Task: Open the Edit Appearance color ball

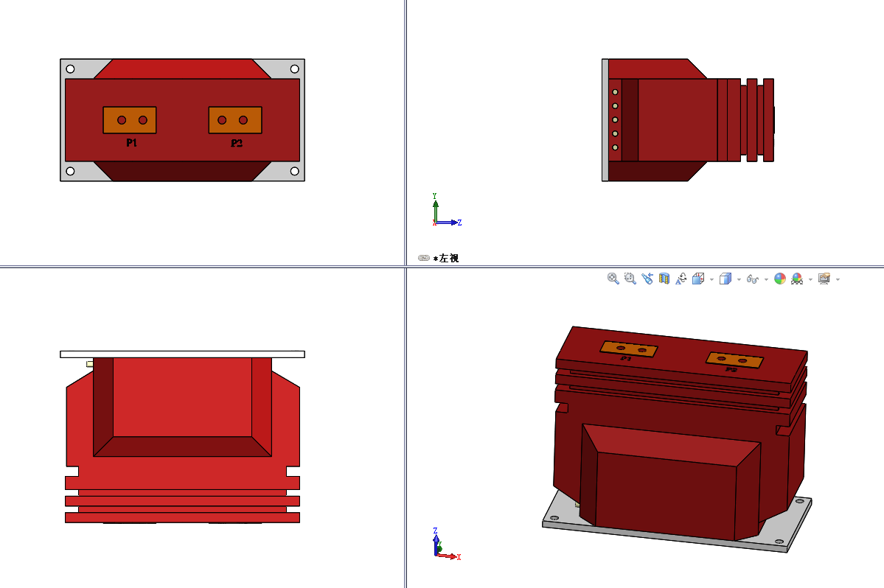Action: (780, 279)
